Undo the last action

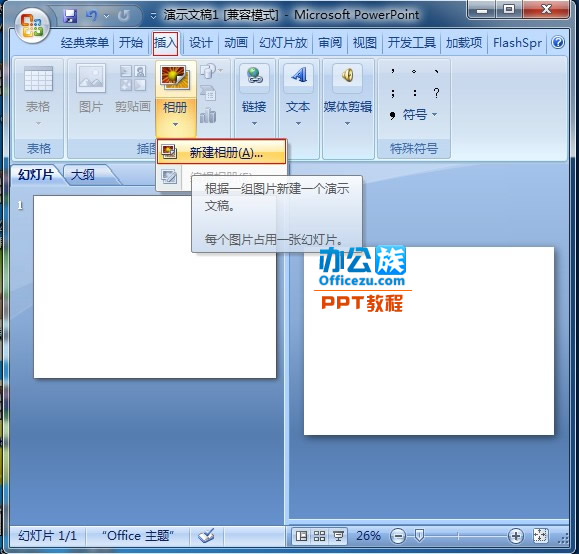91,16
